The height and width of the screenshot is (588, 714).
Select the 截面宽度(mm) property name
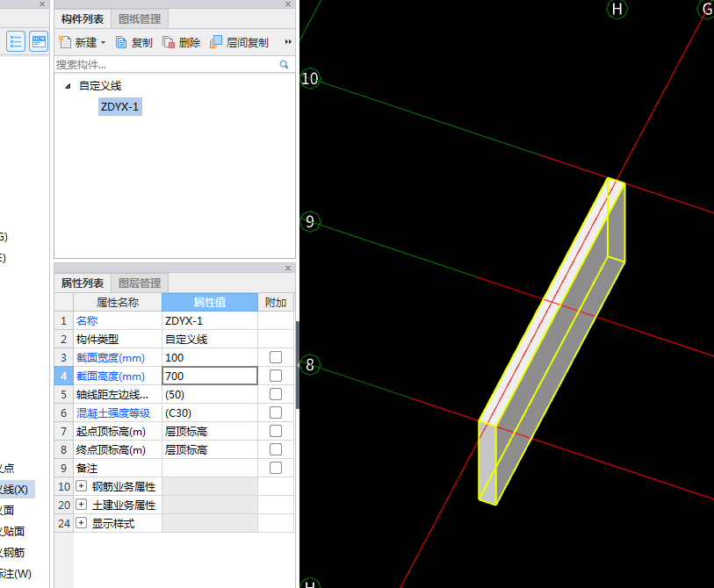pos(111,358)
